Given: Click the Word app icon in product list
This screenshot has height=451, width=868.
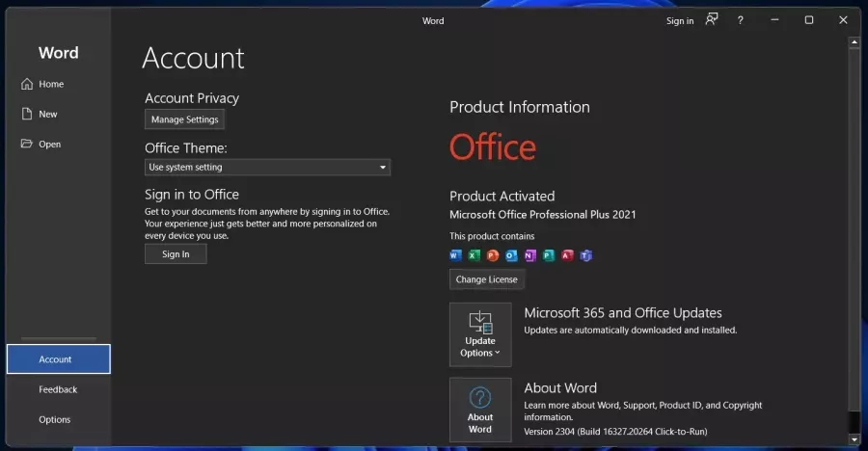Looking at the screenshot, I should tap(455, 255).
